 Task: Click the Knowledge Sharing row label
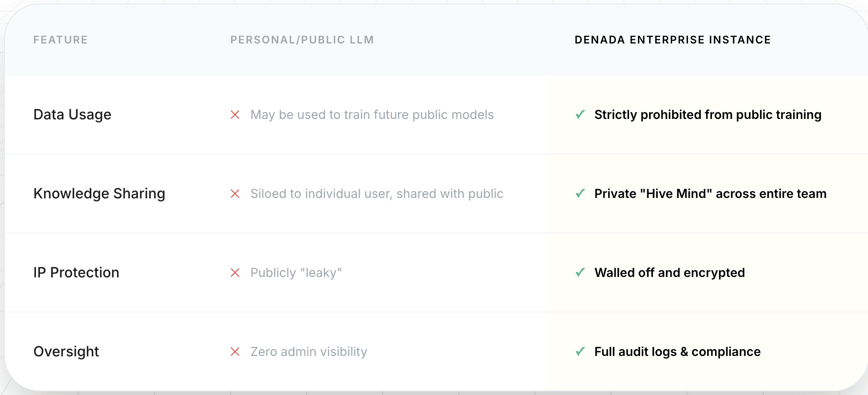click(x=99, y=194)
